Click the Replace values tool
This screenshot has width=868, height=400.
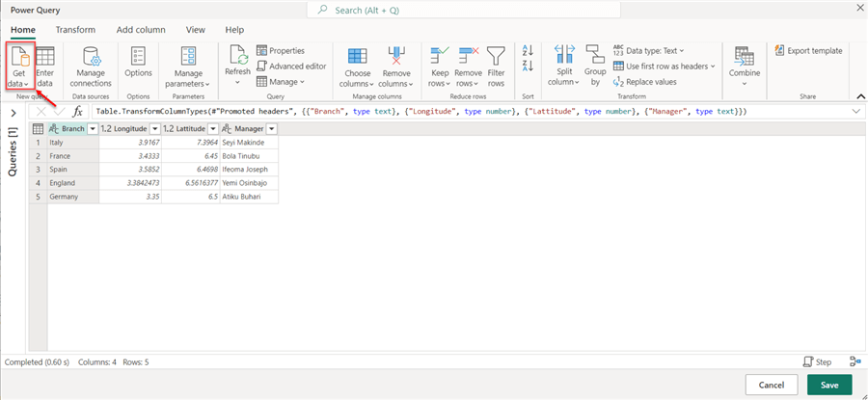pyautogui.click(x=644, y=82)
